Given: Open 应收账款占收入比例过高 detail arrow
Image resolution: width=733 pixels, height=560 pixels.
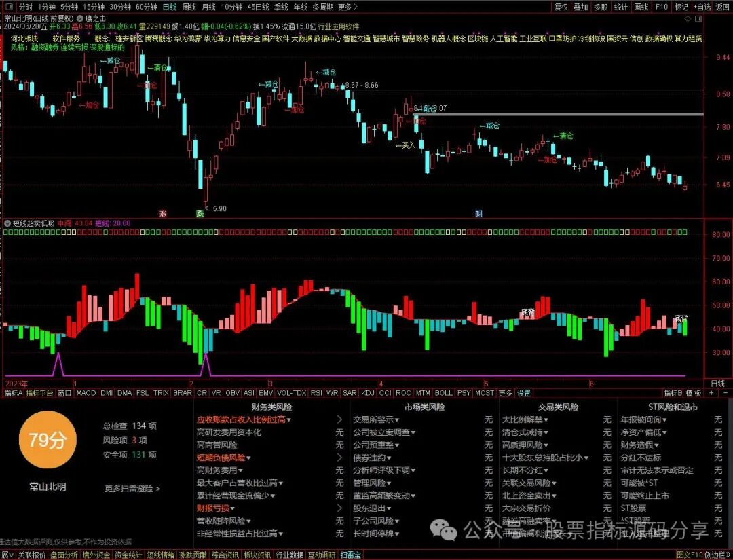Looking at the screenshot, I should pyautogui.click(x=339, y=419).
